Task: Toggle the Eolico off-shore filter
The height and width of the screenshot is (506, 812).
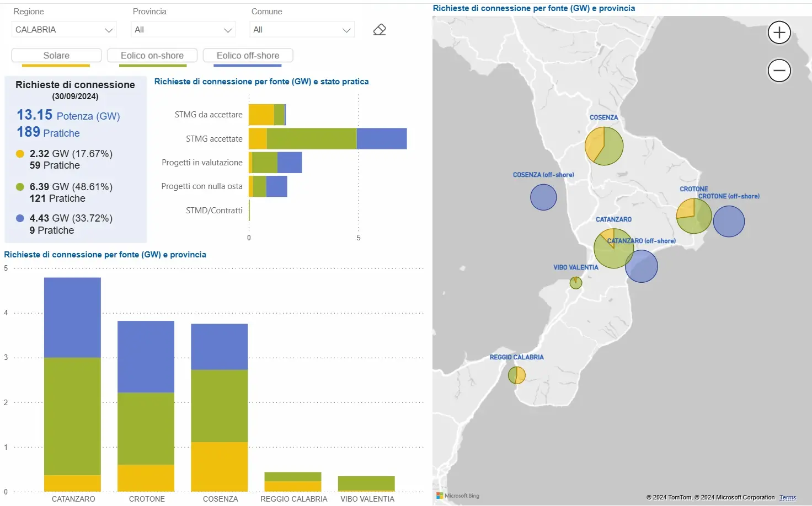Action: coord(248,56)
